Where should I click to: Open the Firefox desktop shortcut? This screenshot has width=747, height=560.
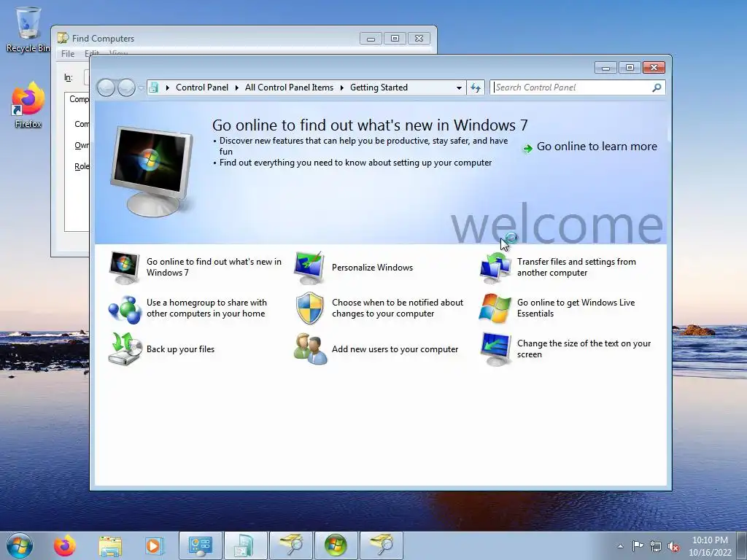[x=28, y=105]
